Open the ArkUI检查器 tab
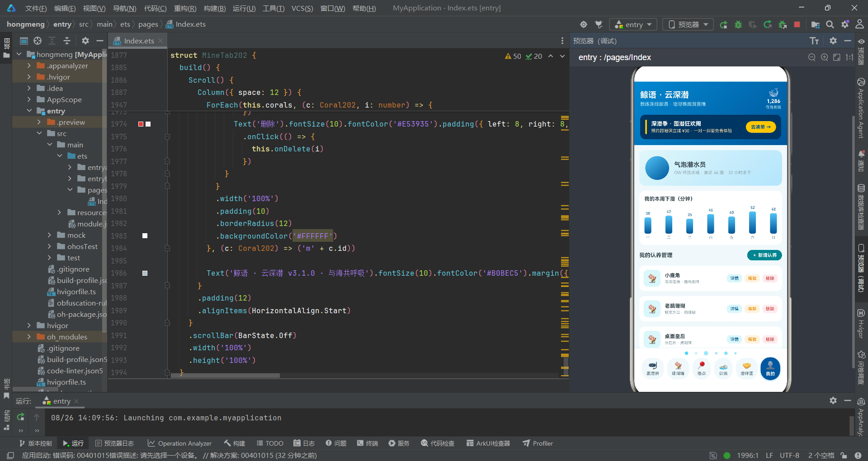Screen dimensions: 868x461 (488, 443)
